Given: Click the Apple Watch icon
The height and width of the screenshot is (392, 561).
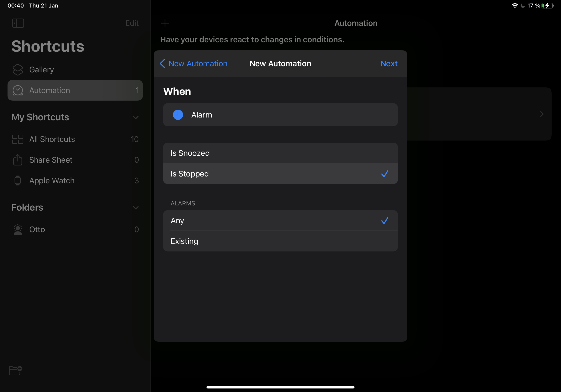Looking at the screenshot, I should pos(18,180).
